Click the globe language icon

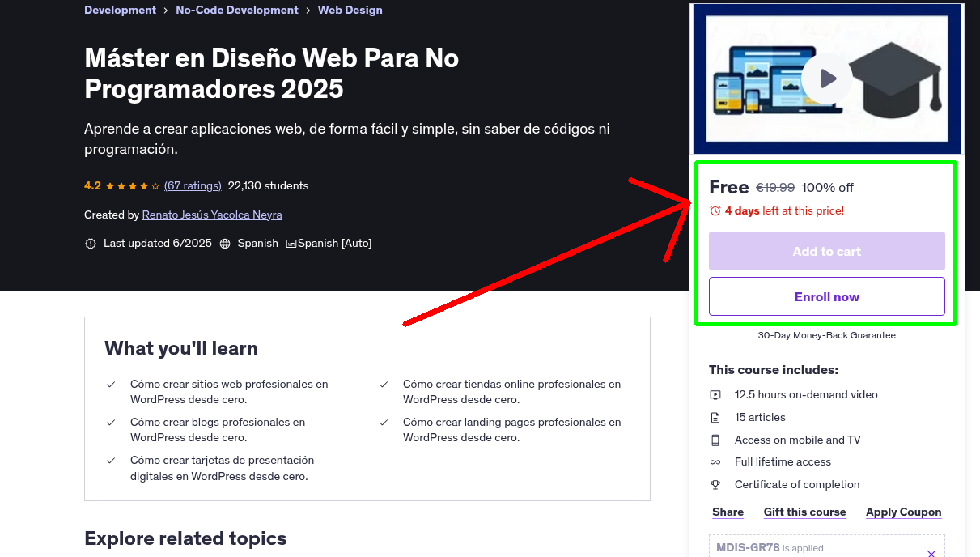225,244
